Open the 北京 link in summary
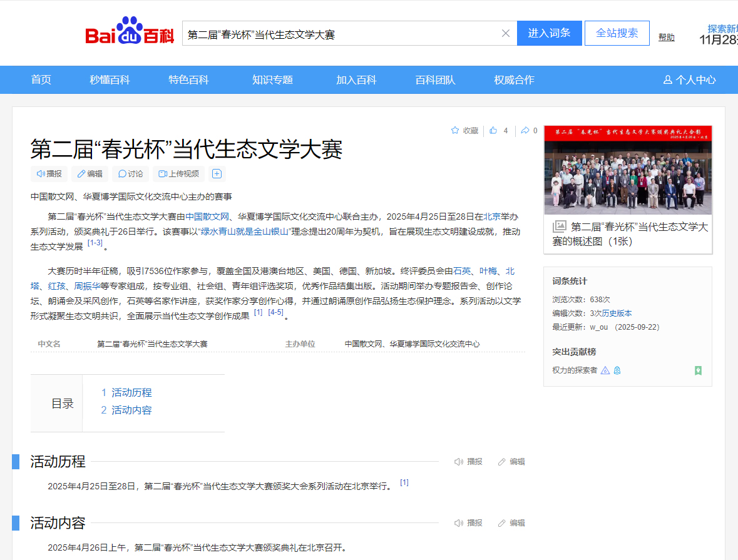738x560 pixels. point(492,216)
